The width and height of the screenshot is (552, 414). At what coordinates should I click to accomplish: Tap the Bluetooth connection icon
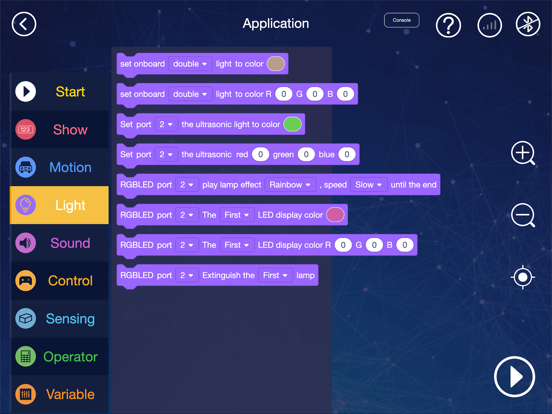coord(528,24)
